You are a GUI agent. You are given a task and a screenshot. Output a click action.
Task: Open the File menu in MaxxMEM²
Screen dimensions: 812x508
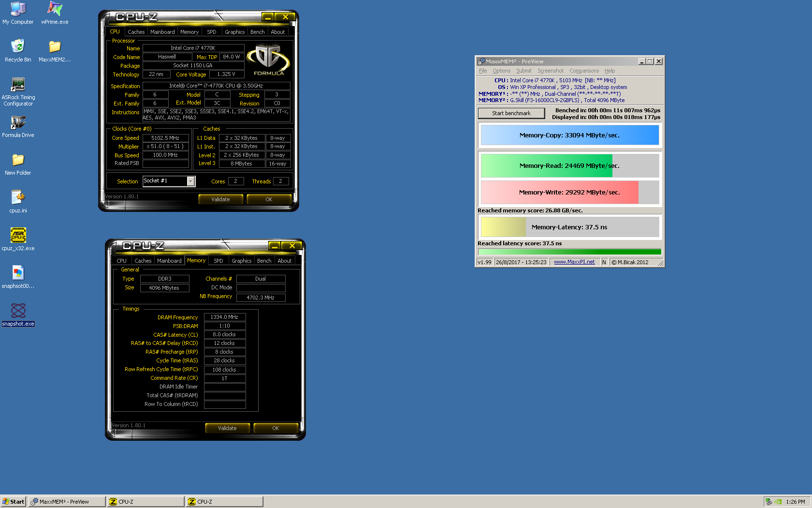[483, 71]
